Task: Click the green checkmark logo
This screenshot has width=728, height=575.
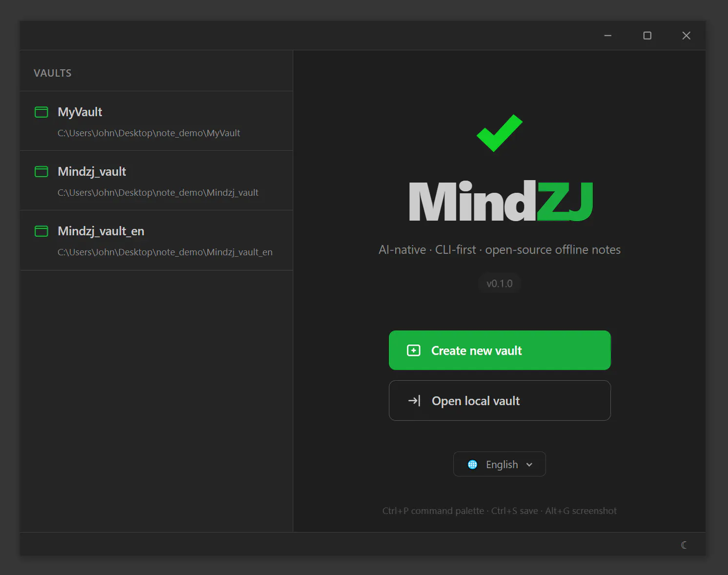Action: (x=500, y=133)
